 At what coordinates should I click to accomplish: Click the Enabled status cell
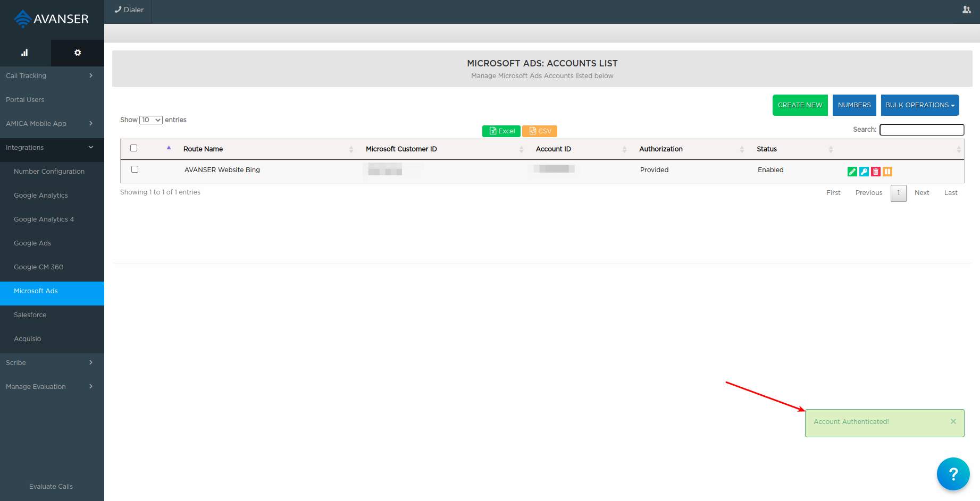pyautogui.click(x=770, y=170)
